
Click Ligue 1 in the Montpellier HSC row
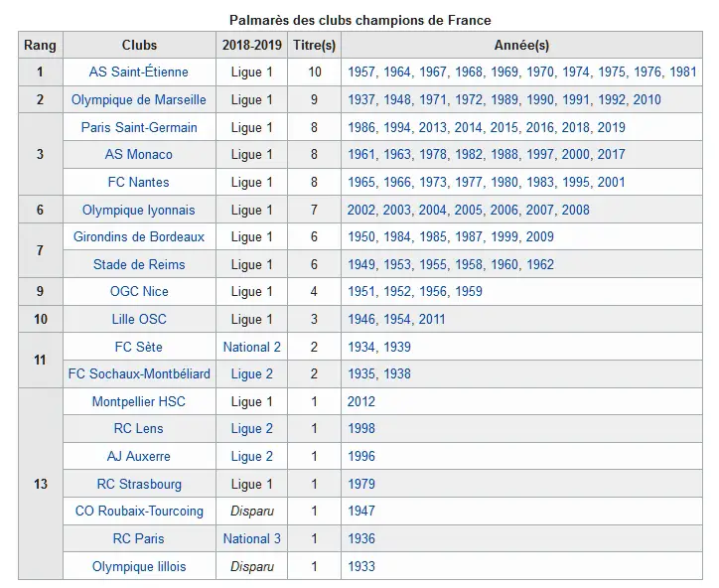click(x=251, y=402)
